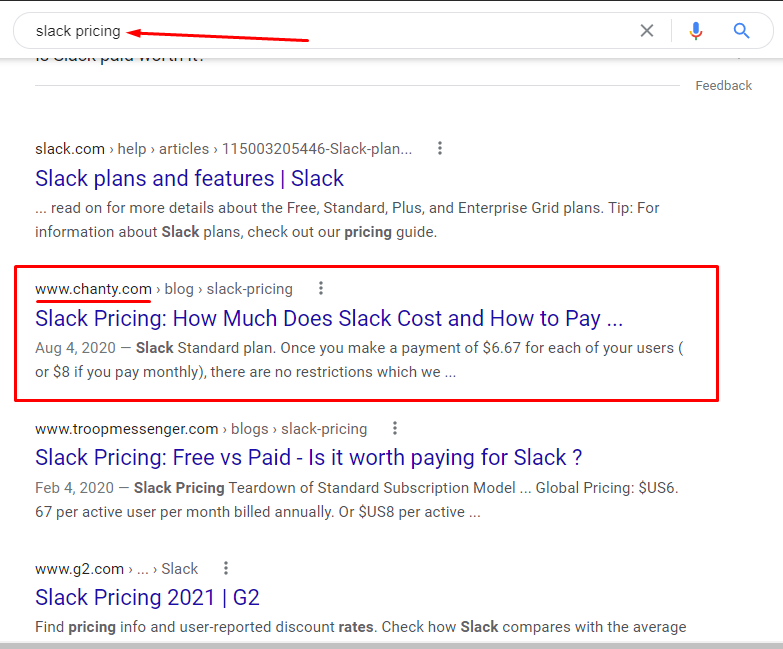Send Feedback on the questions box
Image resolution: width=783 pixels, height=649 pixels.
pyautogui.click(x=724, y=86)
